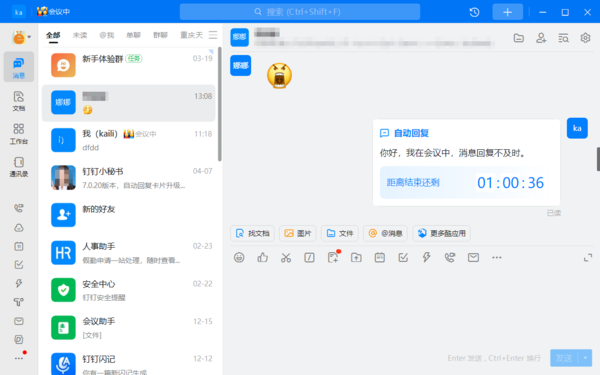
Task: Switch to the @我 mentions tab
Action: pyautogui.click(x=107, y=35)
